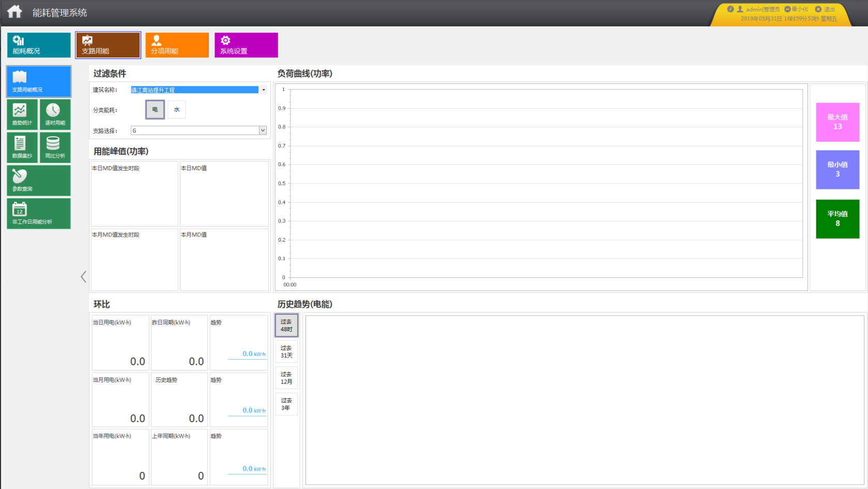The height and width of the screenshot is (489, 868).
Task: Select the 支路用能 module tile
Action: (108, 45)
